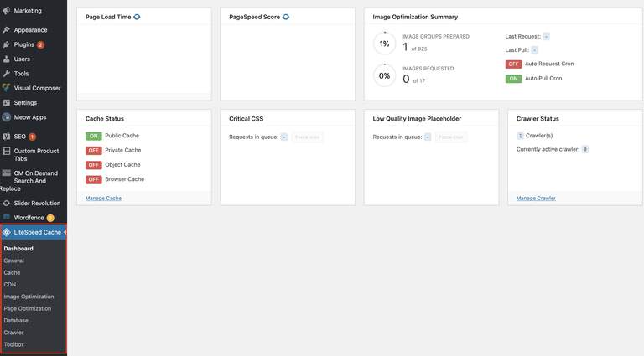
Task: Open the Appearance paintbrush menu icon
Action: 6,30
